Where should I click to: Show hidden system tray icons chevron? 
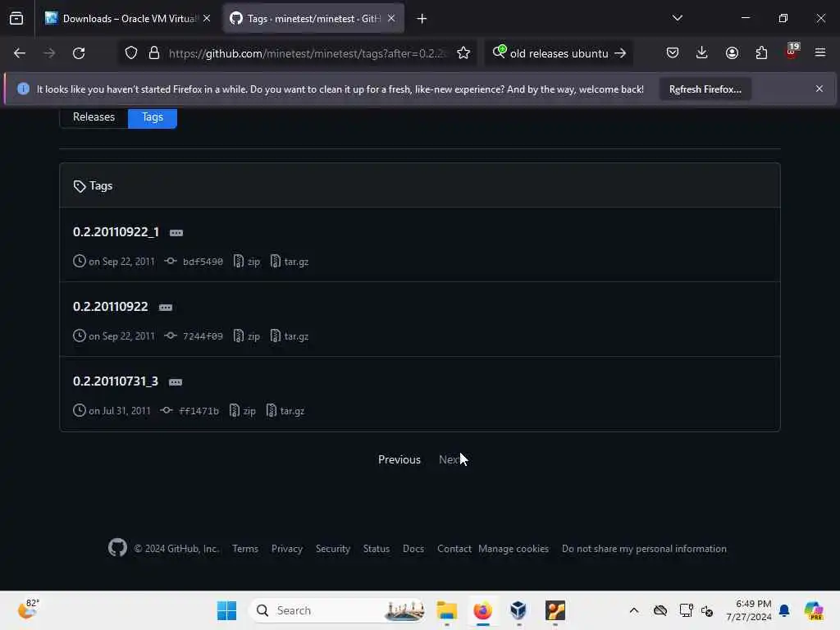[634, 610]
